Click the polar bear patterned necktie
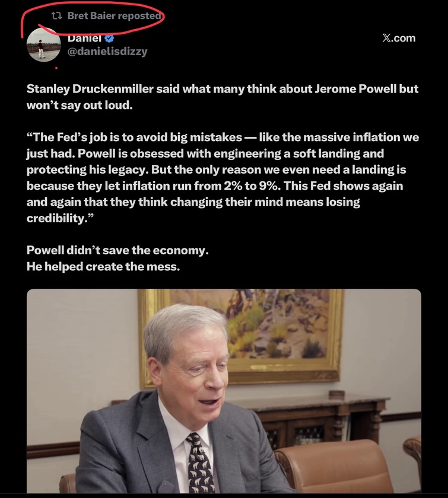This screenshot has height=498, width=448. [x=201, y=464]
